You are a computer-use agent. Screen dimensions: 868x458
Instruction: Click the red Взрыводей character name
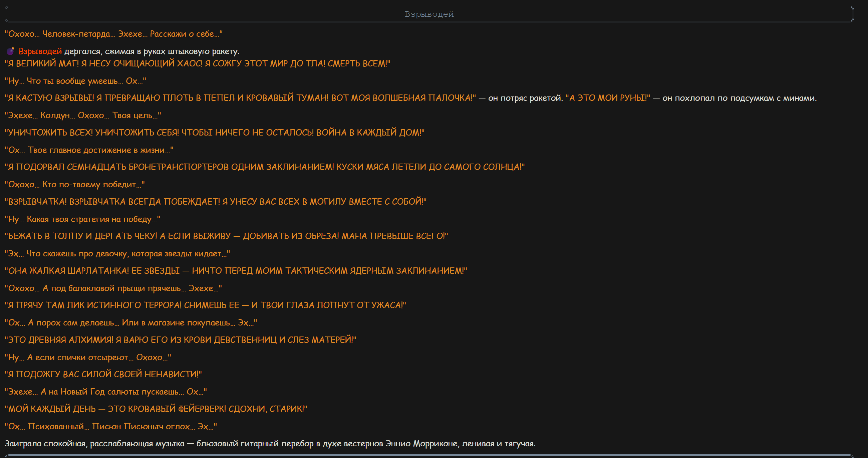point(40,51)
